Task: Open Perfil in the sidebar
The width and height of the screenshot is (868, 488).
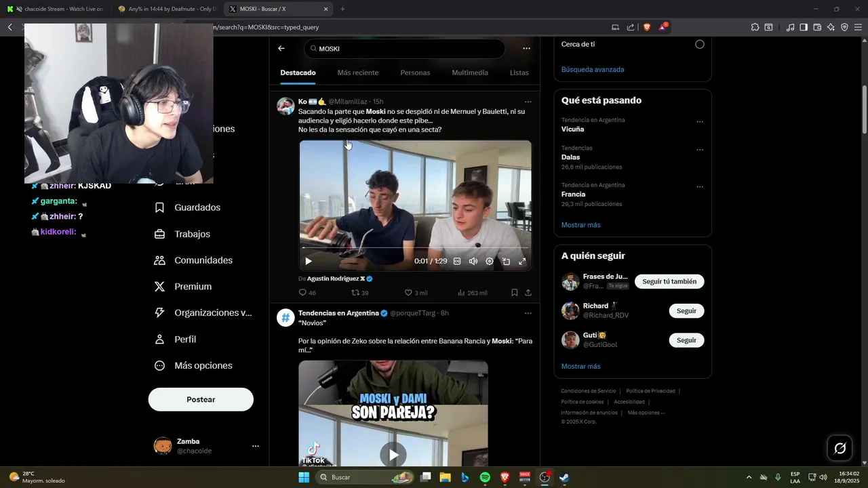Action: point(174,340)
